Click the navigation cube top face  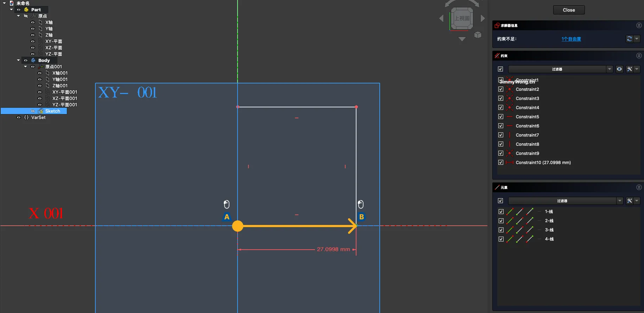click(462, 18)
